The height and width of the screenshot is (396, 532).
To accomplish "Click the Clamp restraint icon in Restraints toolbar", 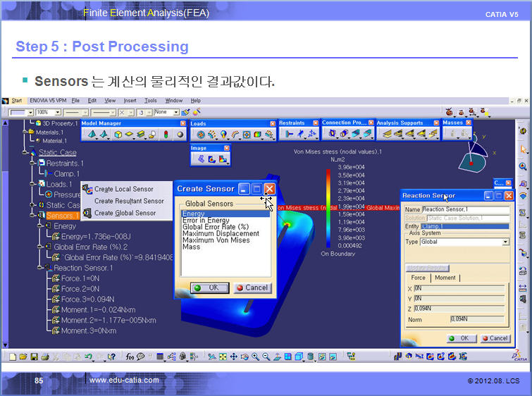I will (289, 133).
